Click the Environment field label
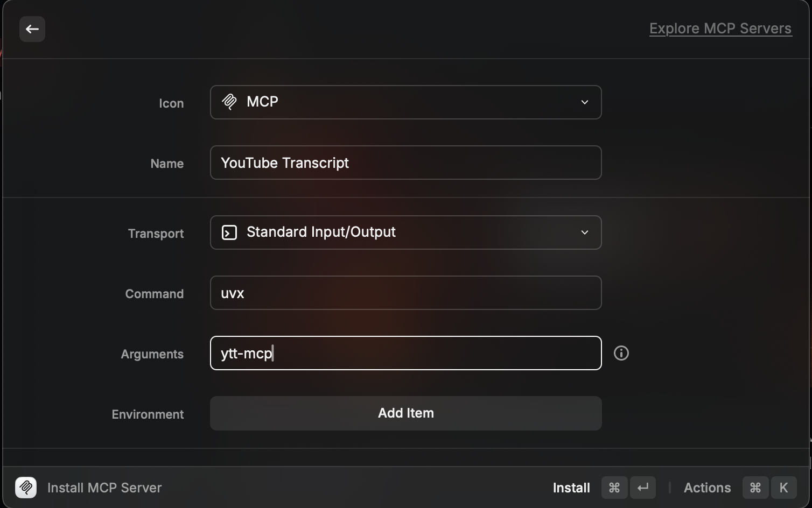Screen dimensions: 812x508 148,414
